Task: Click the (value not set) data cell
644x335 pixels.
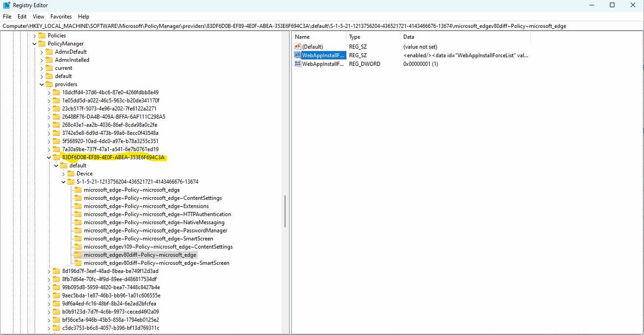Action: coord(420,47)
